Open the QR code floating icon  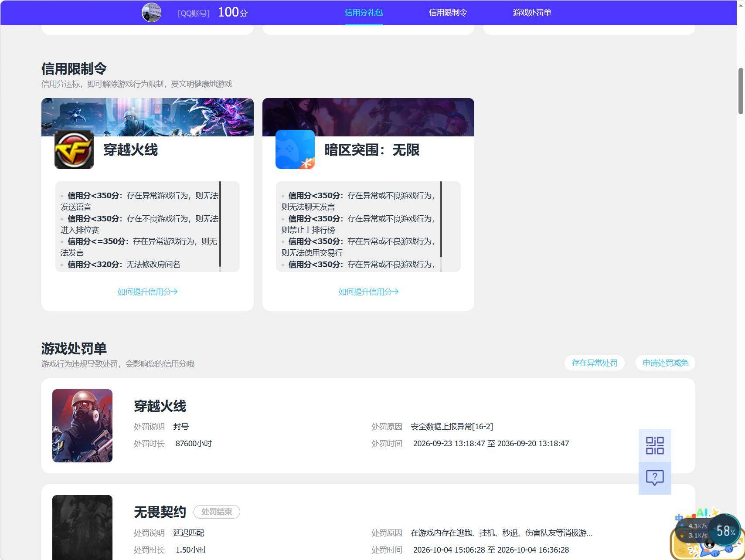pyautogui.click(x=655, y=445)
